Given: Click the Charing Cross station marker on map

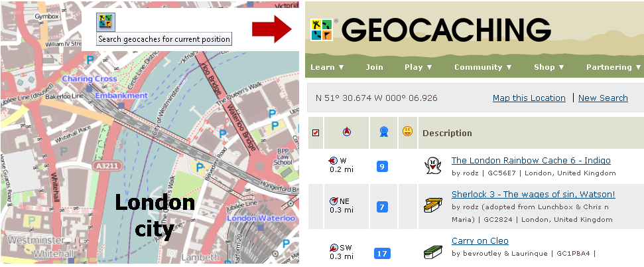Looking at the screenshot, I should click(89, 88).
